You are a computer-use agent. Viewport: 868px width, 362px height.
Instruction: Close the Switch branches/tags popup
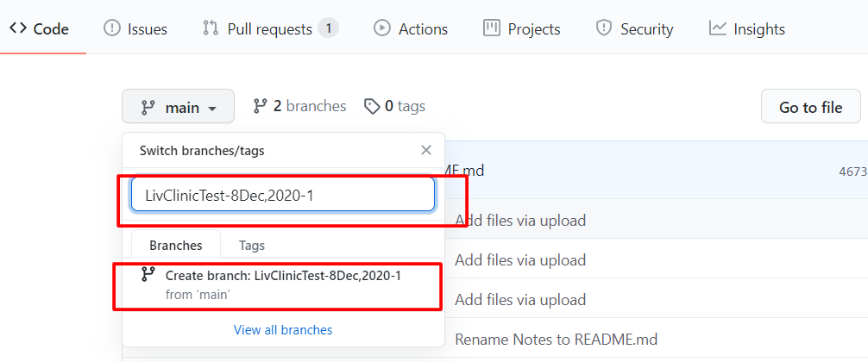pos(425,150)
